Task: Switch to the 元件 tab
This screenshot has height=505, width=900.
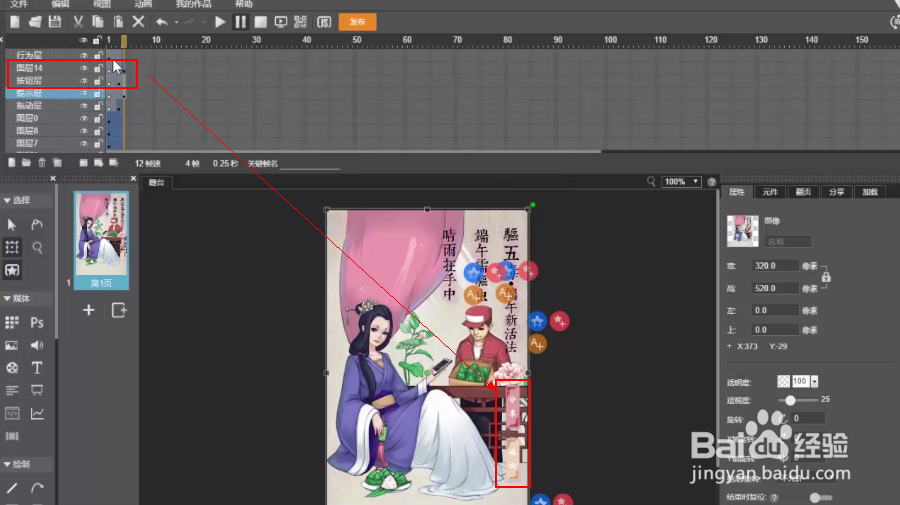Action: pyautogui.click(x=770, y=192)
